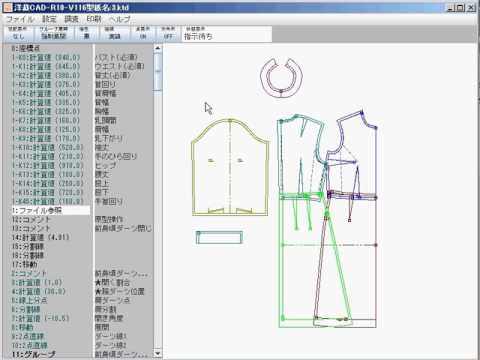Image resolution: width=480 pixels, height=360 pixels.
Task: Open the 調整 menu
Action: pos(71,19)
